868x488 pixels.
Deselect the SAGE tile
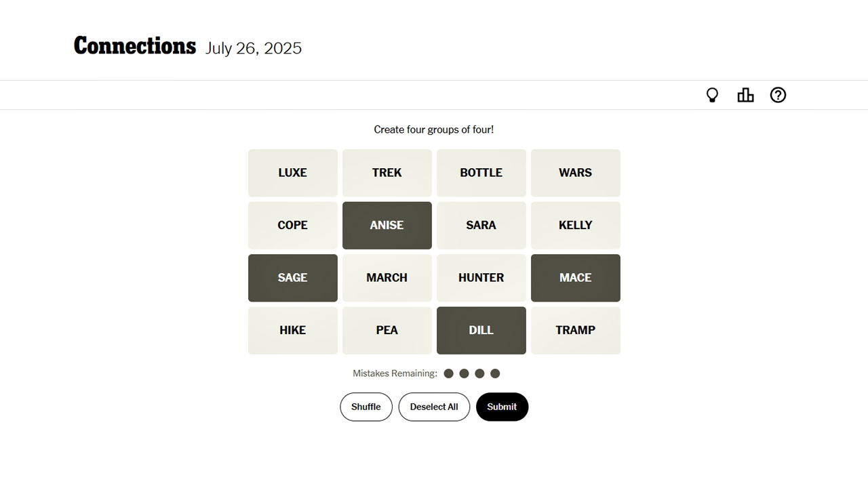click(x=292, y=278)
